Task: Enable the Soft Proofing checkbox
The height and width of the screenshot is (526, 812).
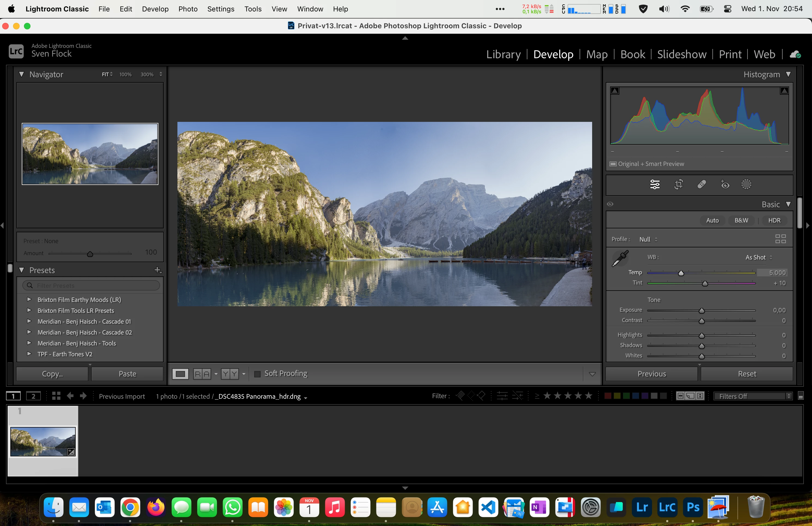Action: coord(258,374)
